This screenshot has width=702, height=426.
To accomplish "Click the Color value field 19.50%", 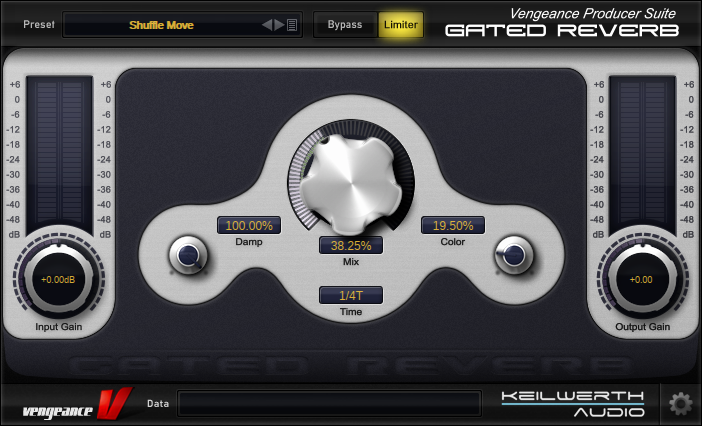I will pyautogui.click(x=453, y=225).
